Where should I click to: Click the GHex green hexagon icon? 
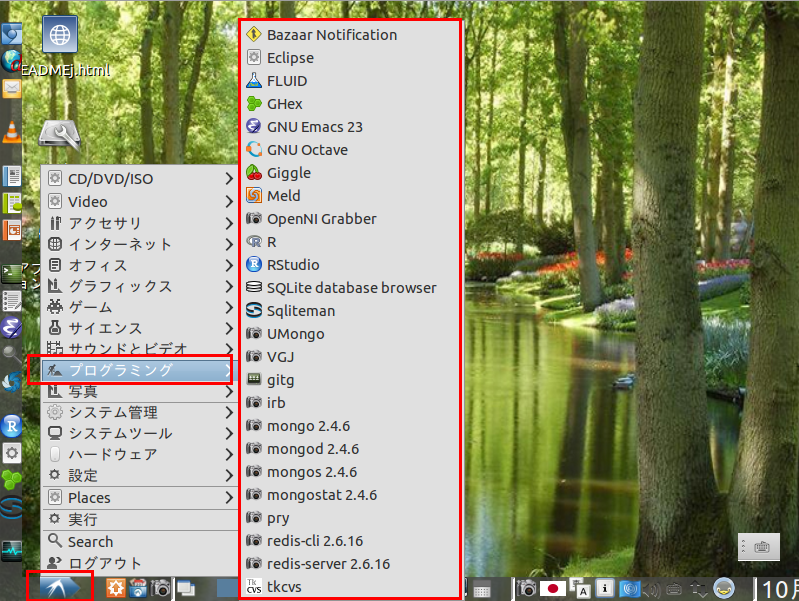tap(254, 103)
